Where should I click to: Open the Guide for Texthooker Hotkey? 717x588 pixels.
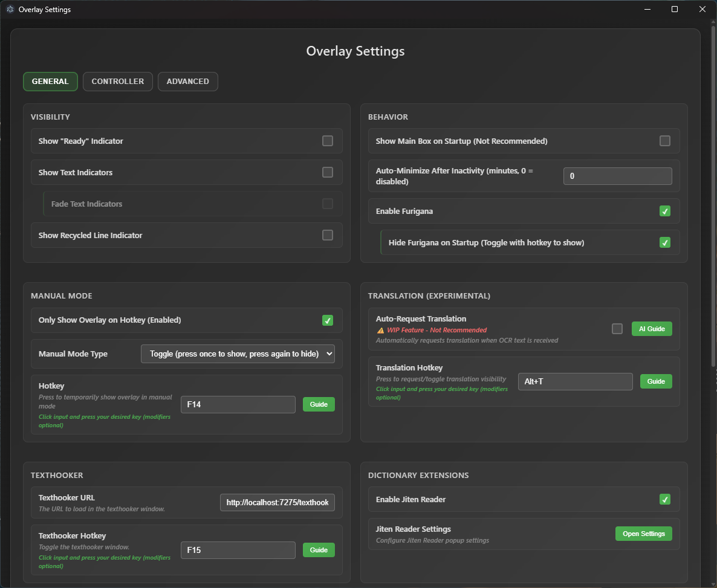319,550
